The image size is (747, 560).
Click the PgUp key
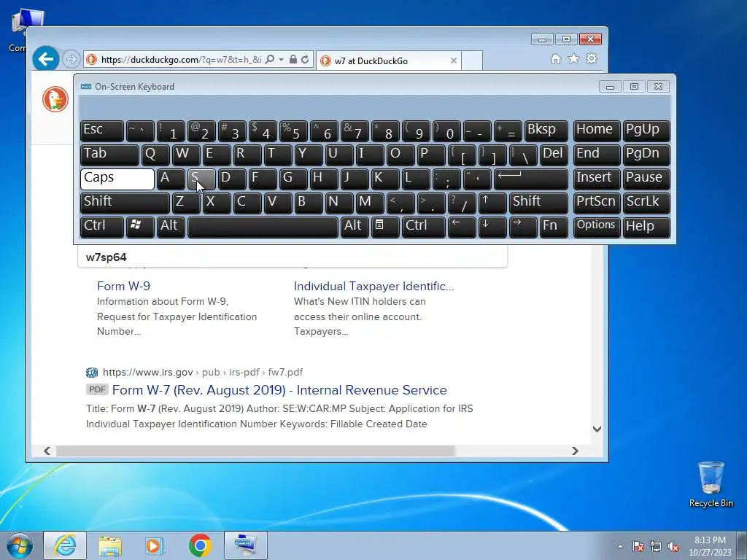646,131
